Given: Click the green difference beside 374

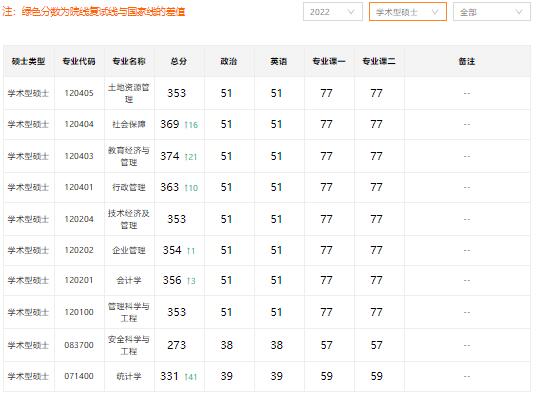Looking at the screenshot, I should click(x=191, y=157).
